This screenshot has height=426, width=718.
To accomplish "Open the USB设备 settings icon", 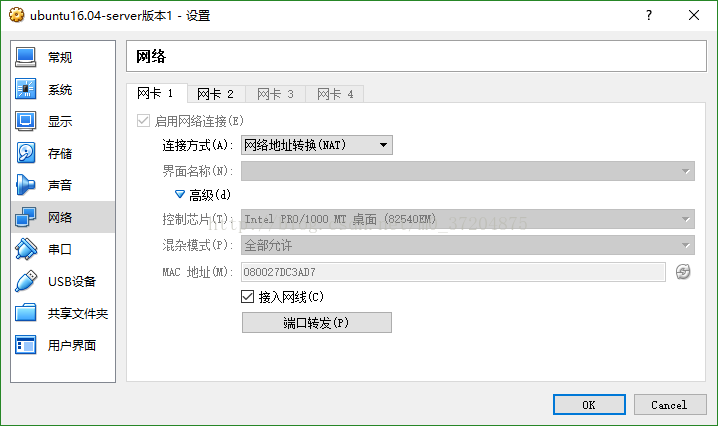I will [x=27, y=281].
